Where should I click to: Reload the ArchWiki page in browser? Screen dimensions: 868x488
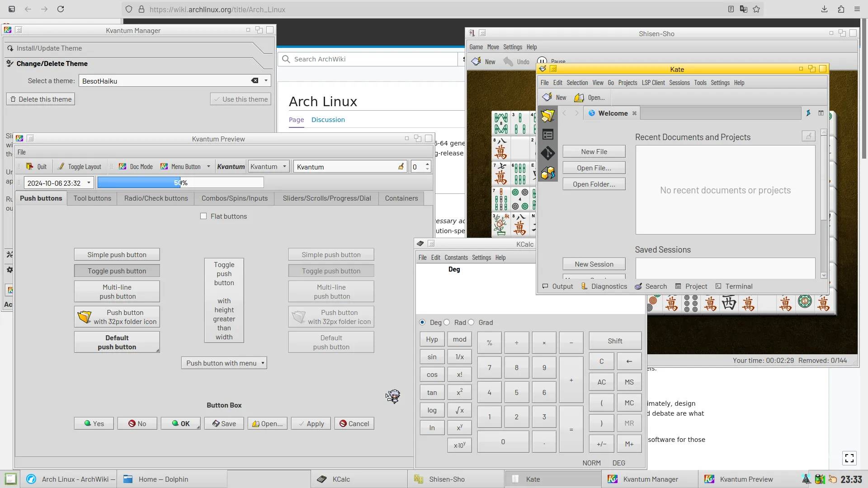point(61,9)
